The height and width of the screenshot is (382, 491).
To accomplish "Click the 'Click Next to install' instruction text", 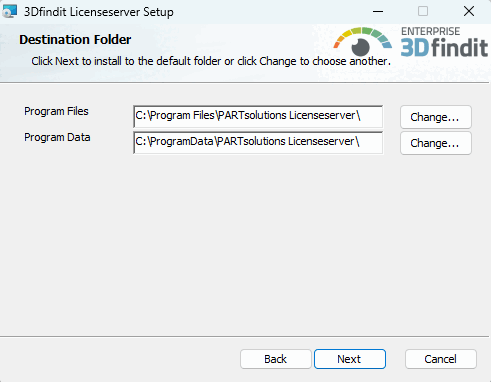I will tap(211, 61).
